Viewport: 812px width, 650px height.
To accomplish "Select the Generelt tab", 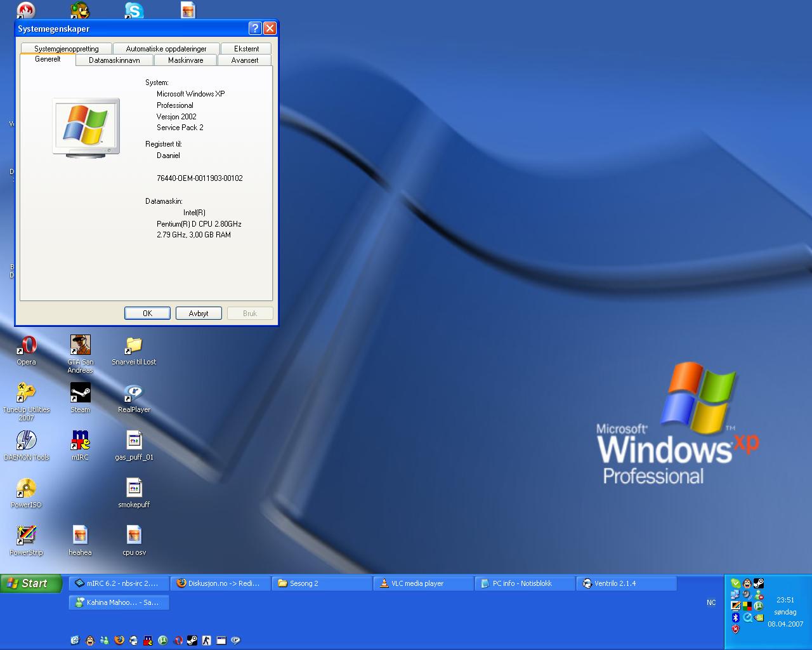I will (48, 59).
